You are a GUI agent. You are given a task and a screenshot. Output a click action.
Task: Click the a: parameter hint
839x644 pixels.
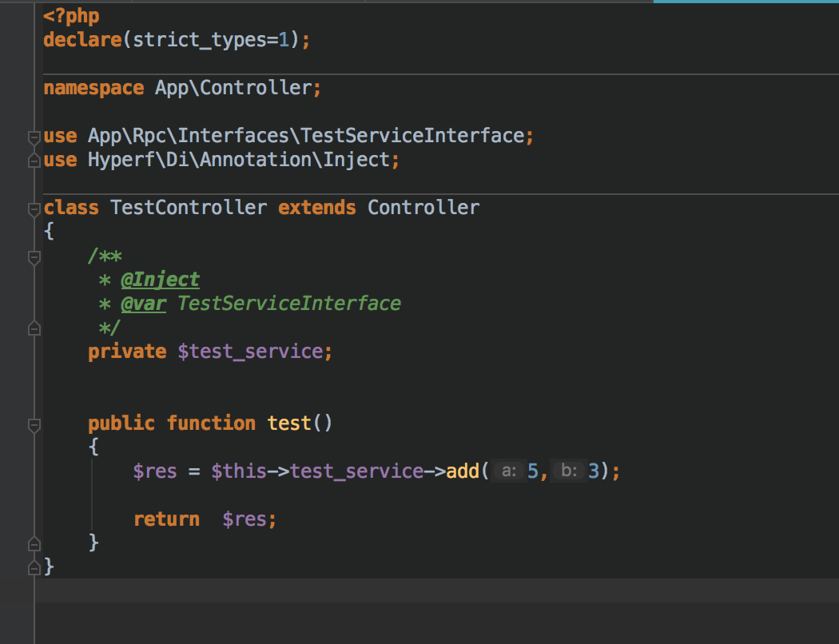pos(508,471)
